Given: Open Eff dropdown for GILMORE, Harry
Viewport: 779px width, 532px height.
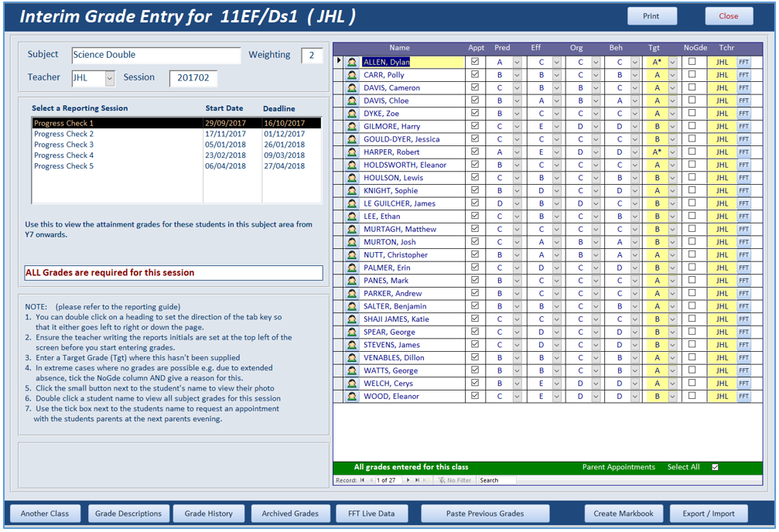Looking at the screenshot, I should (x=557, y=127).
